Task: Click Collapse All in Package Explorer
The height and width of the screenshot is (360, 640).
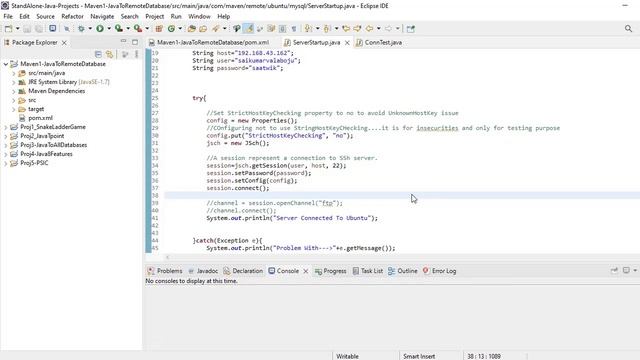Action: coord(98,54)
